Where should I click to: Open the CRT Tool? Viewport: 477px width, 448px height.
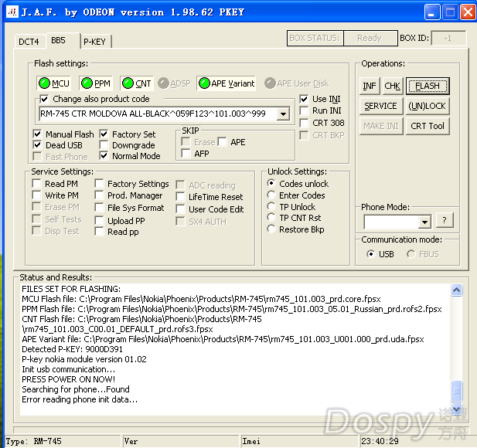tap(428, 126)
